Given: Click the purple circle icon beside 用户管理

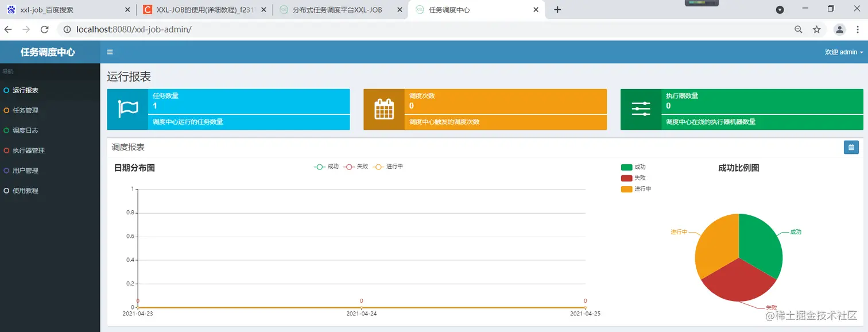Looking at the screenshot, I should [6, 171].
